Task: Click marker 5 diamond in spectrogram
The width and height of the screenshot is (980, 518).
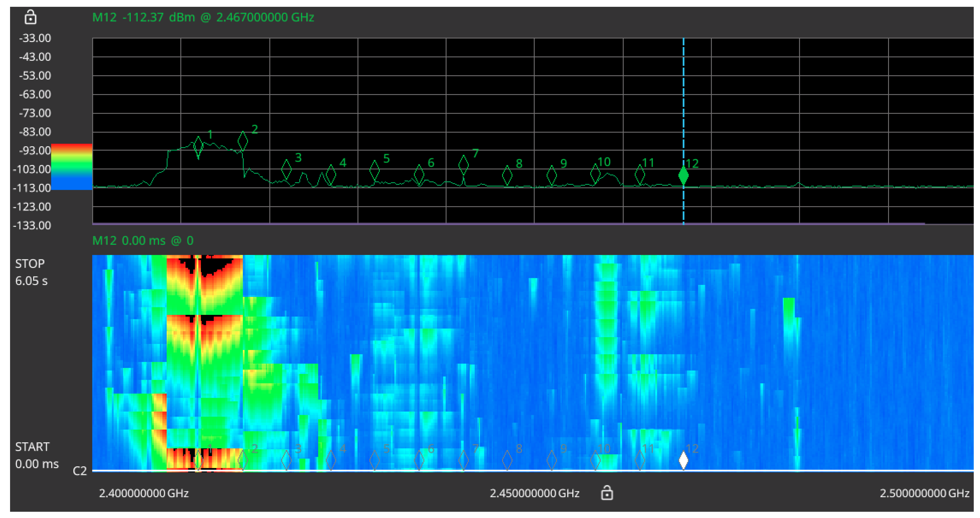Action: [375, 460]
